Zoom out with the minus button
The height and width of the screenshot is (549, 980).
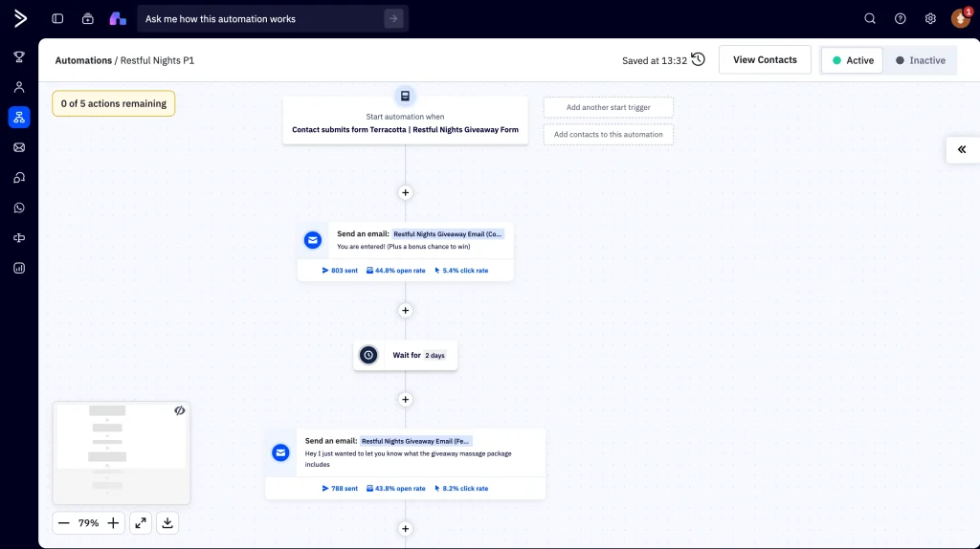[64, 523]
